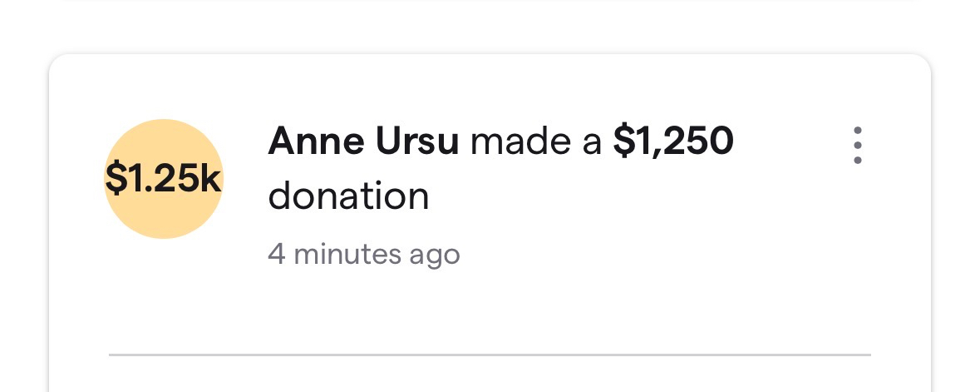Click the white card area below the timestamp
Viewport: 980px width, 392px height.
[490, 308]
